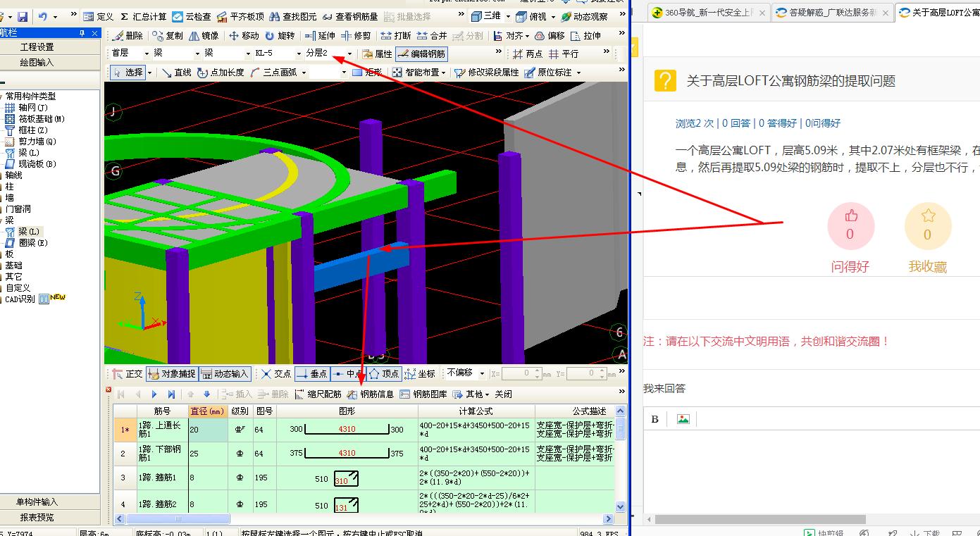Go to next rebar record arrow

coord(154,394)
